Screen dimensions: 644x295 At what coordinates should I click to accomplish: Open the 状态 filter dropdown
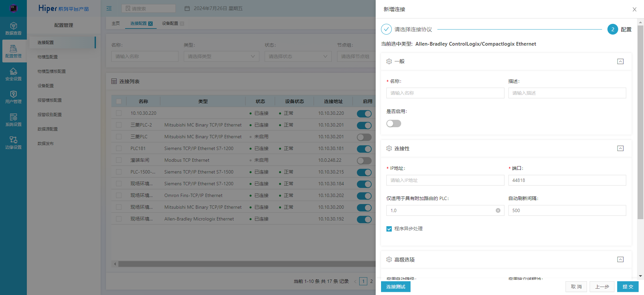point(298,56)
